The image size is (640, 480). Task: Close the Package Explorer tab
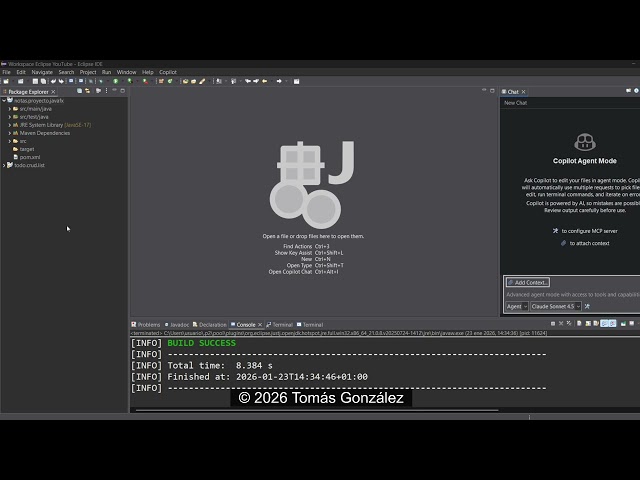point(53,92)
